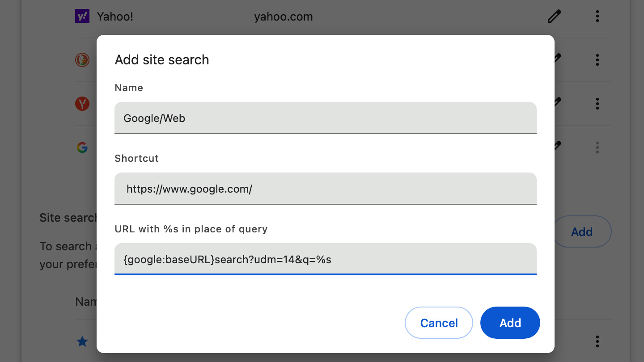Open more actions for the starred bottom row
Screen dimensions: 644x362
point(597,342)
